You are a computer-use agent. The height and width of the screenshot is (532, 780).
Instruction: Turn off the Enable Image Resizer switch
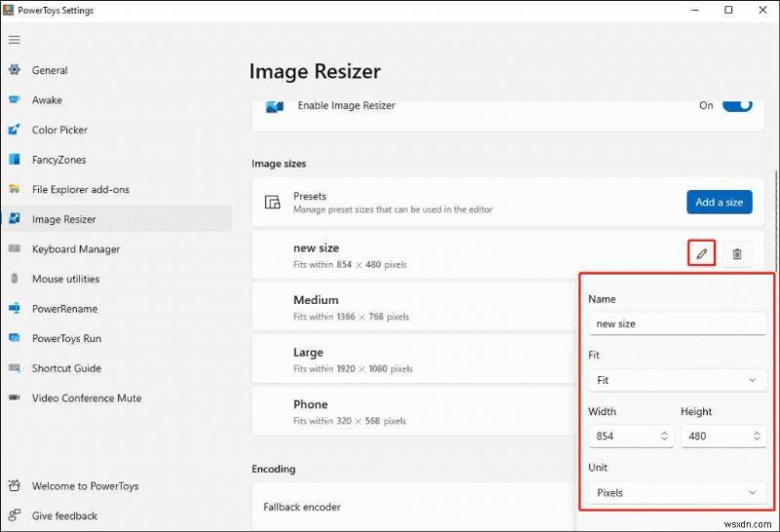(737, 105)
